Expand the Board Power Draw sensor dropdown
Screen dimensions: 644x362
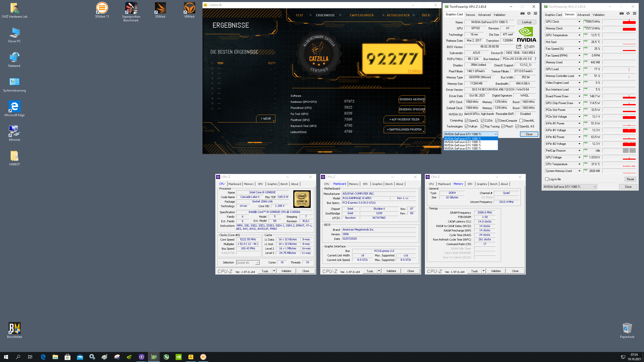click(579, 96)
